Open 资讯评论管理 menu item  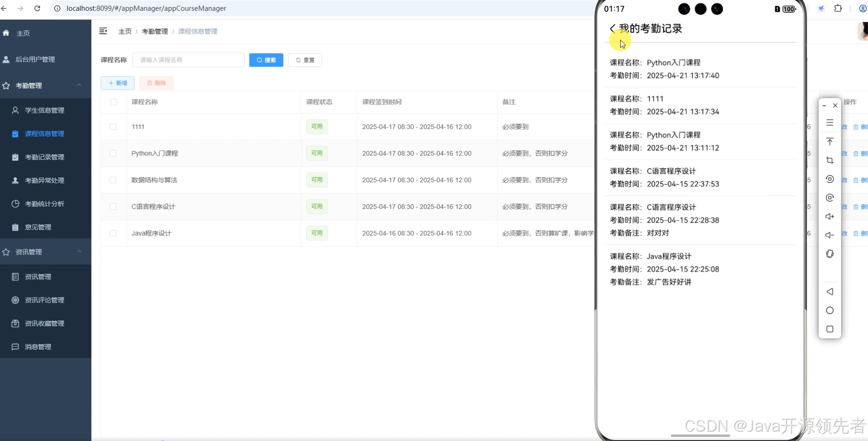46,300
